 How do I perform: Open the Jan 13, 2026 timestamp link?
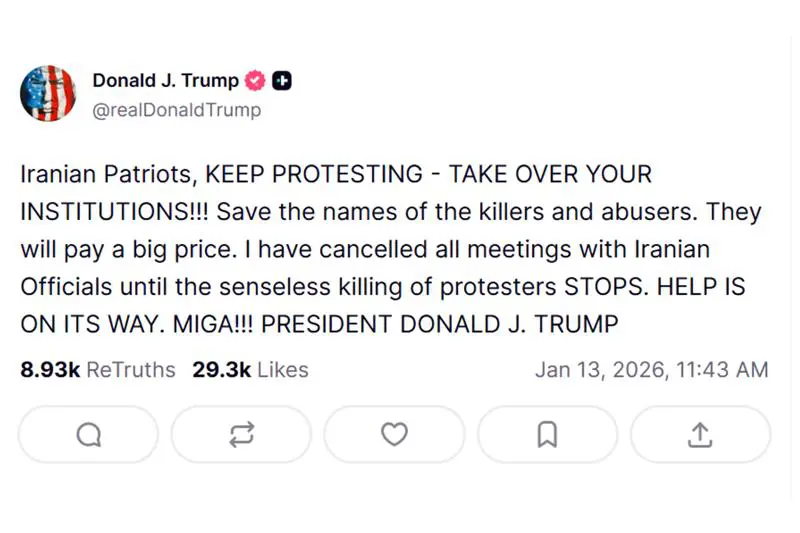click(651, 370)
